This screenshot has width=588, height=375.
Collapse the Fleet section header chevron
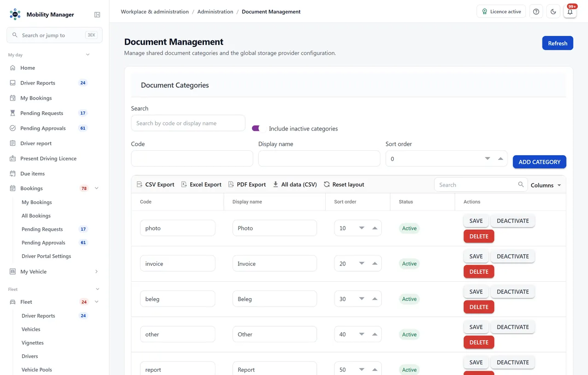97,289
